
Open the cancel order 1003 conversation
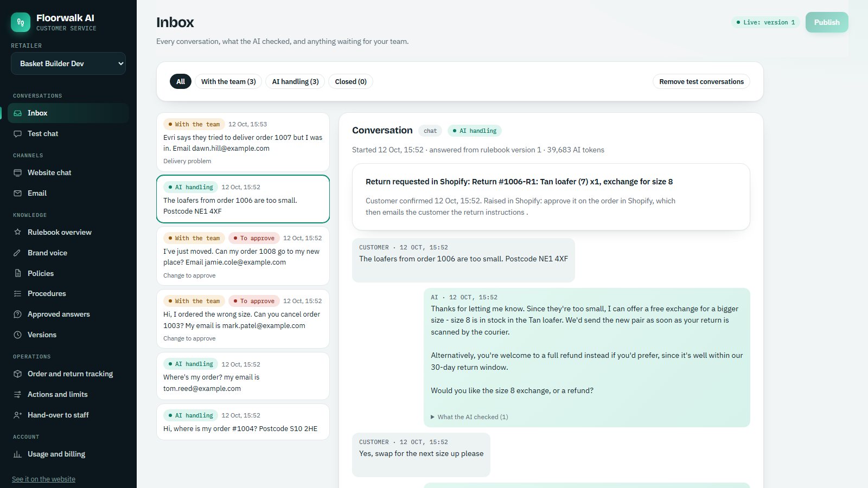243,319
